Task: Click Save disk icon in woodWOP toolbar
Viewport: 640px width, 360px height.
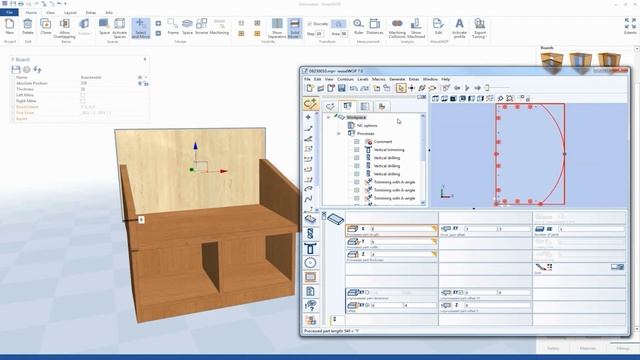Action: point(341,88)
